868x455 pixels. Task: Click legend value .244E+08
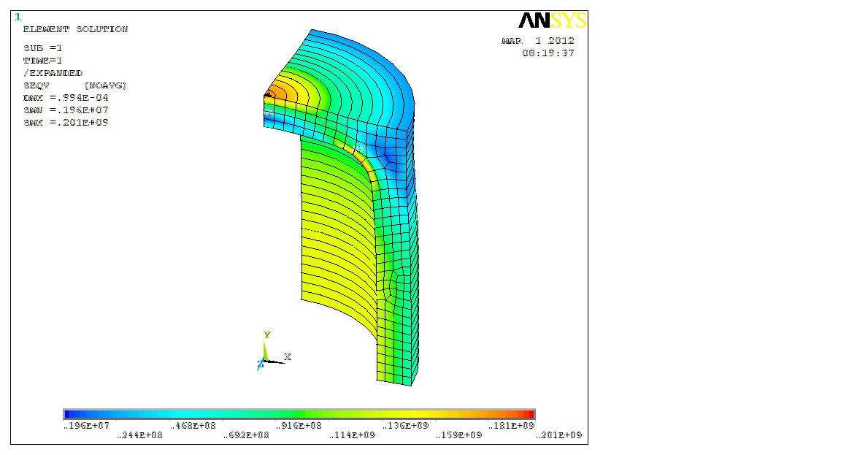click(x=139, y=435)
